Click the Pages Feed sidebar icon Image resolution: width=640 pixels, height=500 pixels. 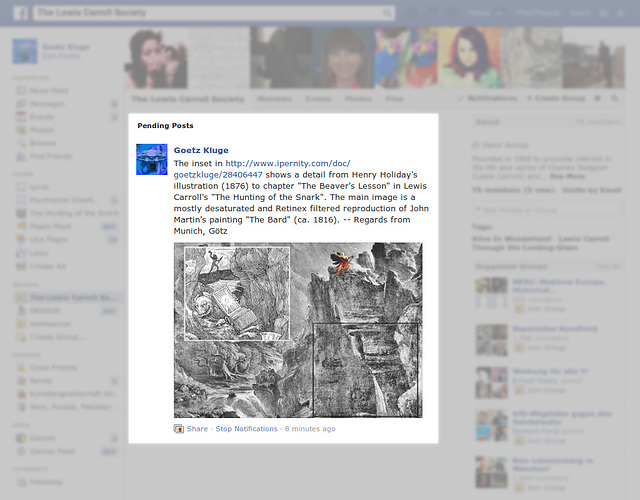21,226
